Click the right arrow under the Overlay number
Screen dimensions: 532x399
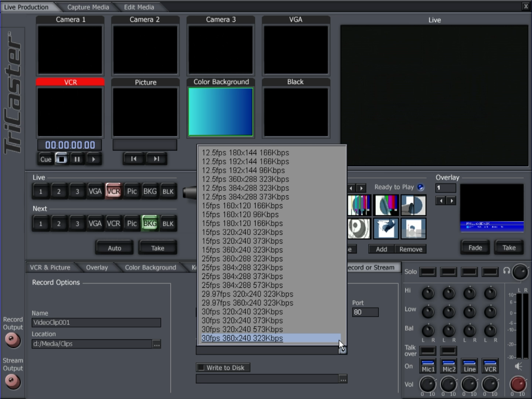tap(451, 201)
